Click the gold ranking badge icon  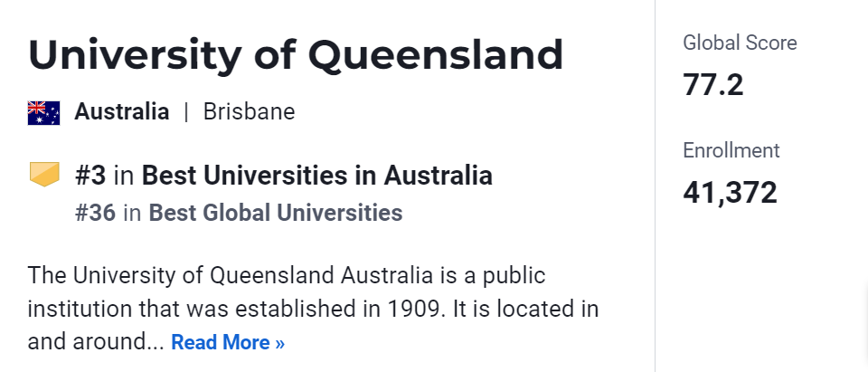(x=43, y=174)
